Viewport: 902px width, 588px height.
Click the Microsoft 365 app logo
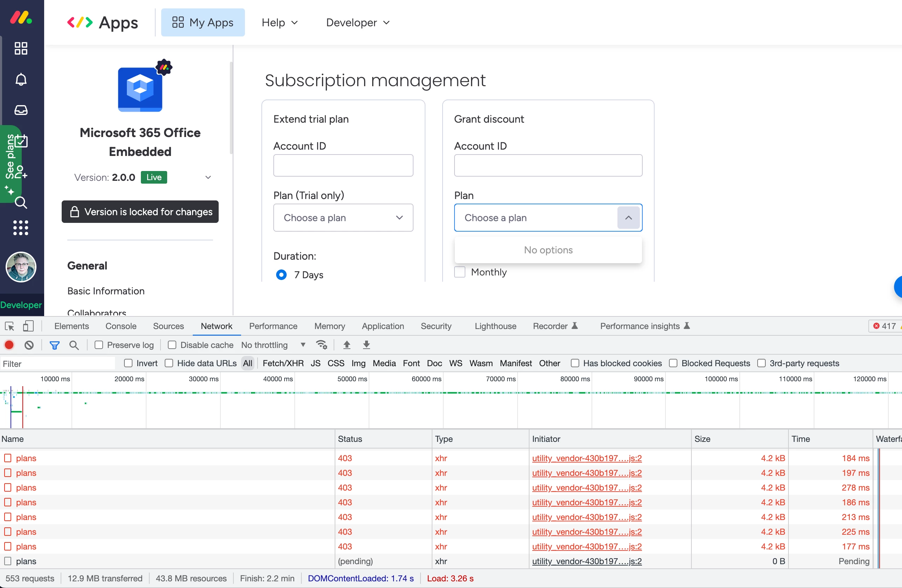click(140, 89)
